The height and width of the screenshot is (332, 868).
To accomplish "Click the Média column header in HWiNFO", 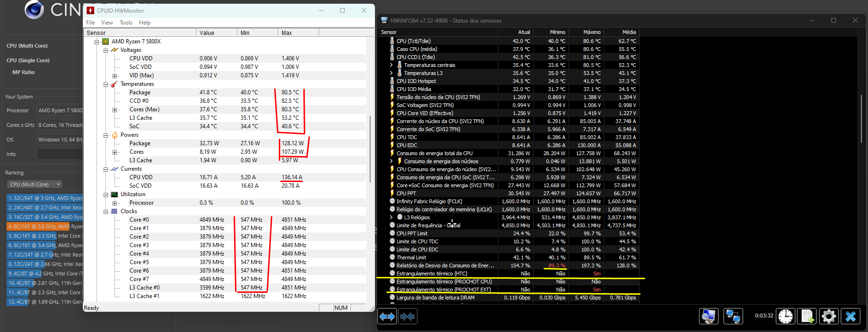I will (x=622, y=32).
